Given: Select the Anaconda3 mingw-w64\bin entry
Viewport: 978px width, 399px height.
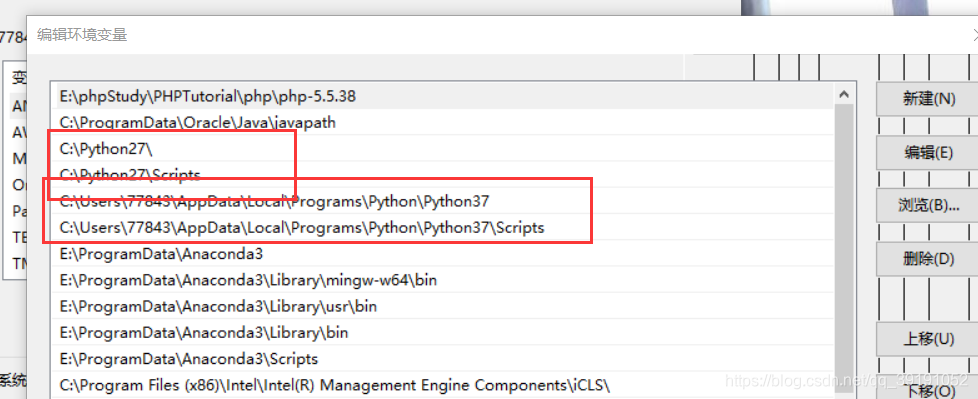Looking at the screenshot, I should [443, 280].
